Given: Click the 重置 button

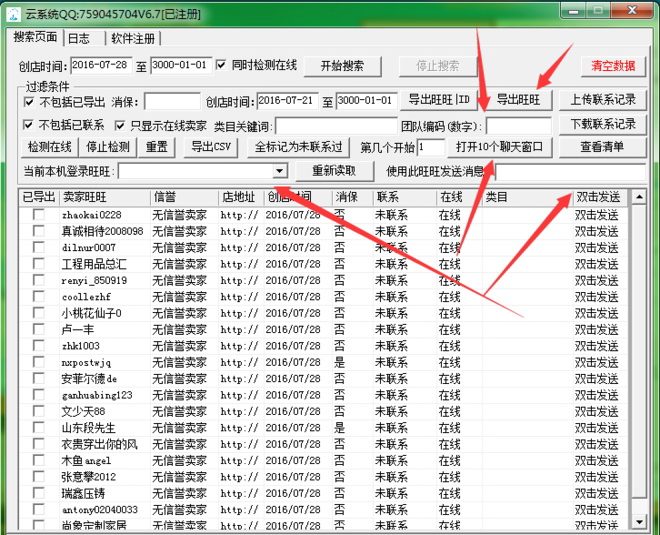Looking at the screenshot, I should click(x=157, y=147).
